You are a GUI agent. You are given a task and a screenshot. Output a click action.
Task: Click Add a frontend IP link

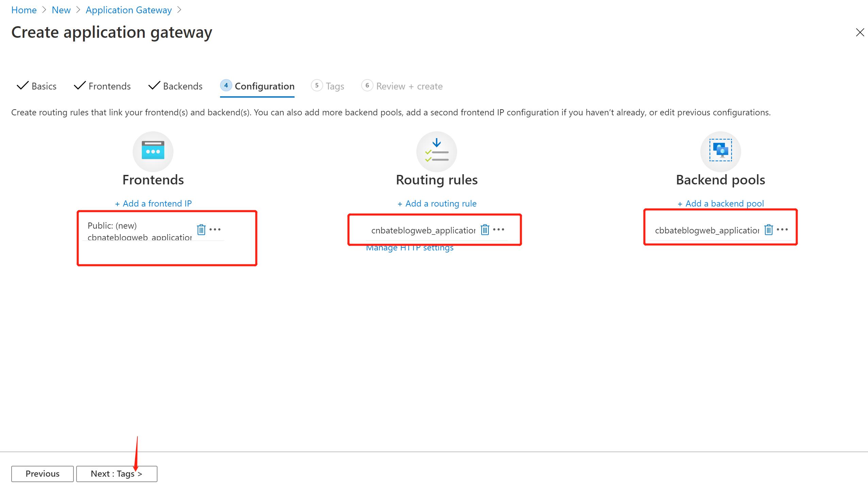[x=153, y=203]
